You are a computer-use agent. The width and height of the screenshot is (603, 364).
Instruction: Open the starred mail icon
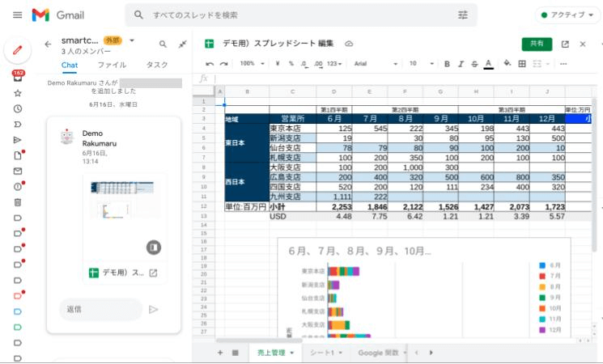[x=18, y=93]
